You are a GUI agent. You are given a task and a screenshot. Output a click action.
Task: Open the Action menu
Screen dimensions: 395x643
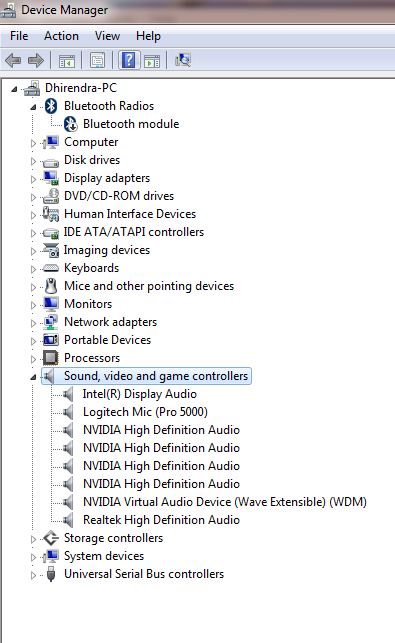pyautogui.click(x=61, y=36)
